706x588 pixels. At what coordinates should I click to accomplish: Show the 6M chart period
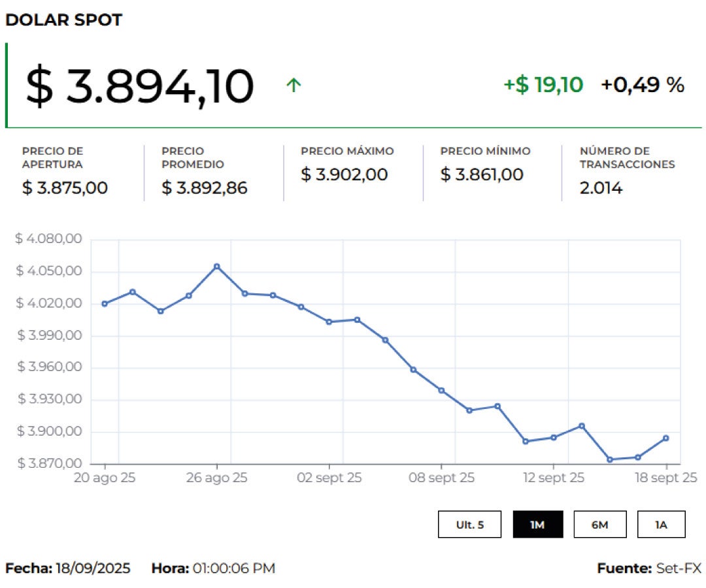pos(599,524)
